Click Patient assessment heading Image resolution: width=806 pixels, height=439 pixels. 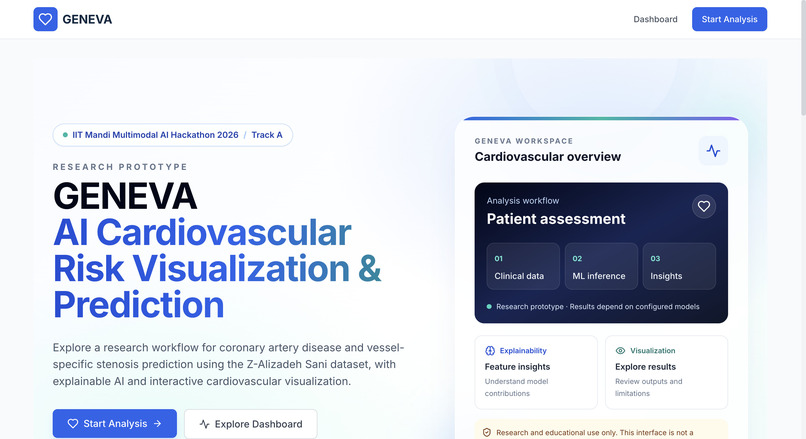coord(556,219)
